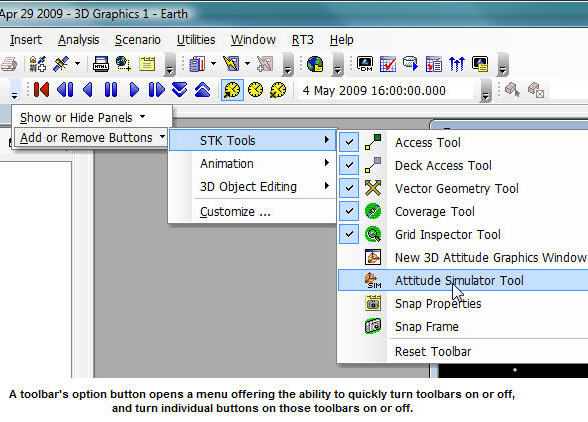This screenshot has width=588, height=422.
Task: Click the New 3D Attitude Graphics Window icon
Action: pos(373,257)
